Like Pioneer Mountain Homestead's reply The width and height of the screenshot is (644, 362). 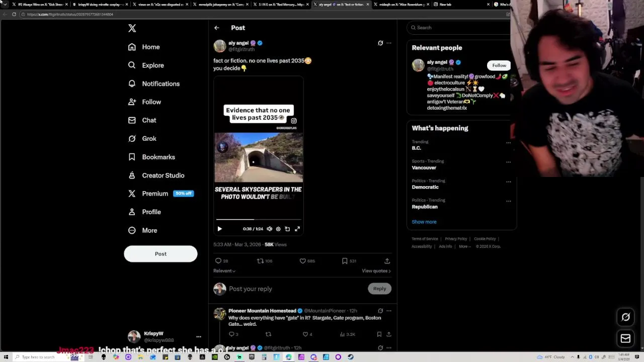(307, 334)
